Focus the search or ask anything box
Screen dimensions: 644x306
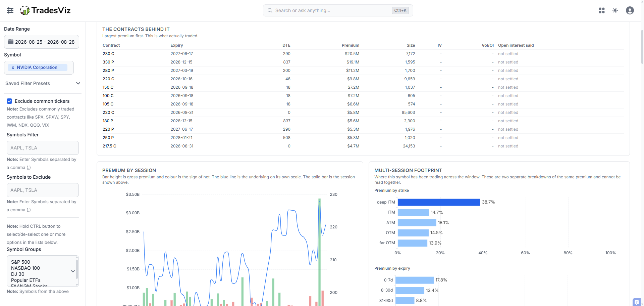338,10
